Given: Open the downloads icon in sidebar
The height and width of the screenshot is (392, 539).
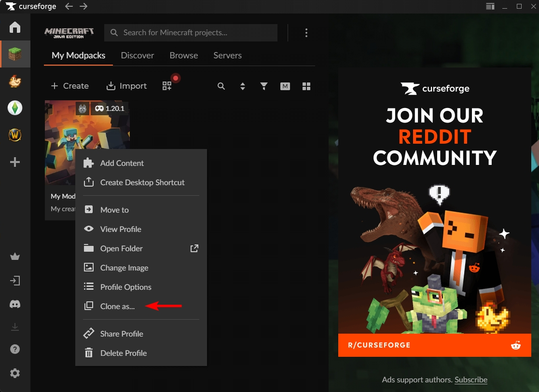Looking at the screenshot, I should [15, 326].
